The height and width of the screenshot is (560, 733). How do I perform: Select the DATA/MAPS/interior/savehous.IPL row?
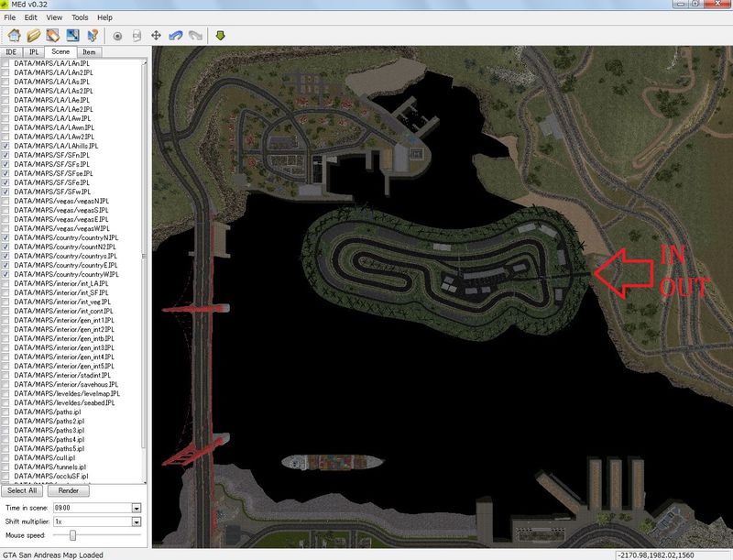click(x=66, y=384)
